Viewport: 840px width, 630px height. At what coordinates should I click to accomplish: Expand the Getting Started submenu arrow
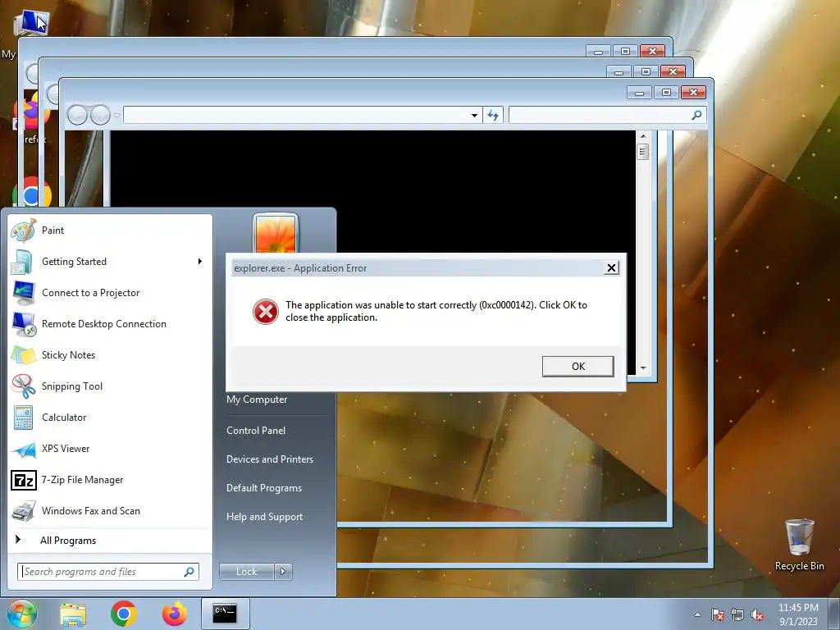200,262
